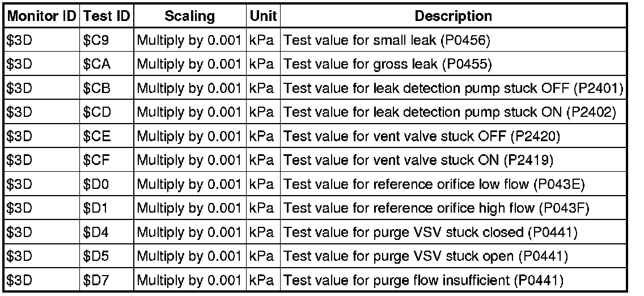Viewport: 644px width, 296px height.
Task: Click the gross leak (P0455) description
Action: 388,64
